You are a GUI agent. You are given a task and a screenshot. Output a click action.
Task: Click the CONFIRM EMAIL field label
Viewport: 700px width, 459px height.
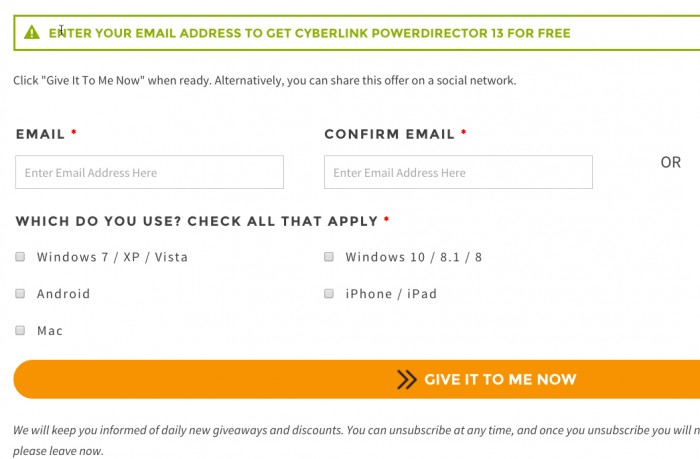[x=389, y=134]
